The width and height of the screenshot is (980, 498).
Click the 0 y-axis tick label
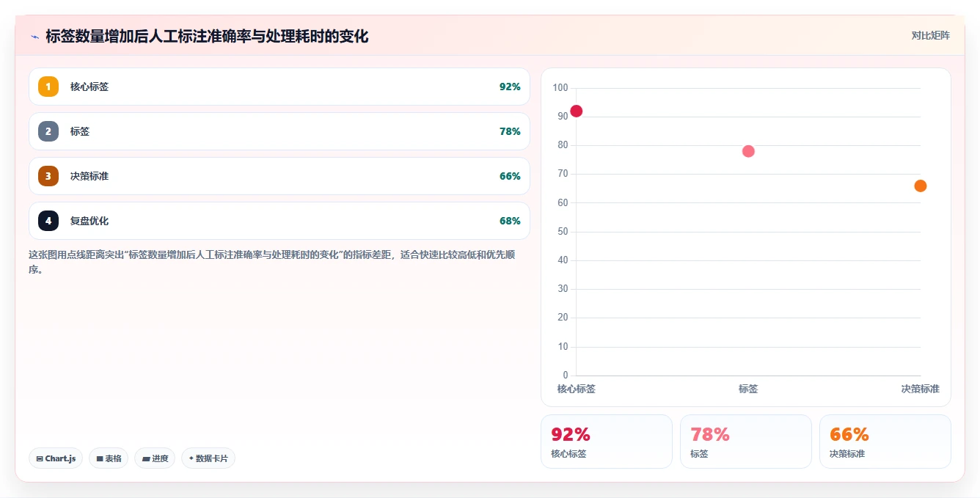coord(565,376)
